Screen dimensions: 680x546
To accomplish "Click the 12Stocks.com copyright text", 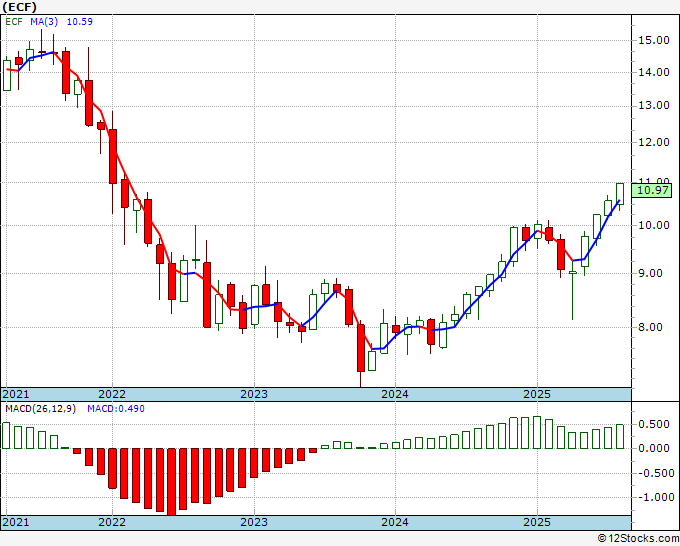I will tap(638, 539).
